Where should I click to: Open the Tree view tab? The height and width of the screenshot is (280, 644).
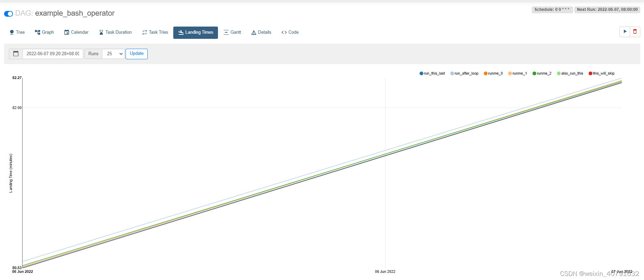pyautogui.click(x=17, y=32)
